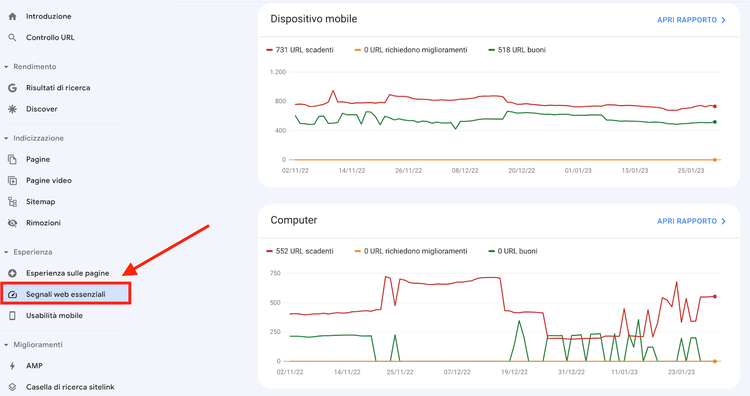Screen dimensions: 750x396
Task: Click the chevron next to mobile APRI RAPPORTO
Action: (x=724, y=20)
